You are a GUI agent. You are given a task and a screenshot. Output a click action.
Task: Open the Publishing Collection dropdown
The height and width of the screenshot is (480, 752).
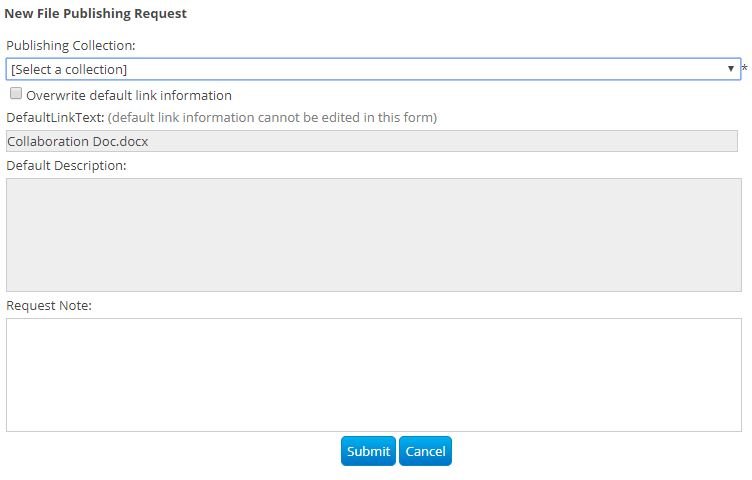pyautogui.click(x=372, y=69)
